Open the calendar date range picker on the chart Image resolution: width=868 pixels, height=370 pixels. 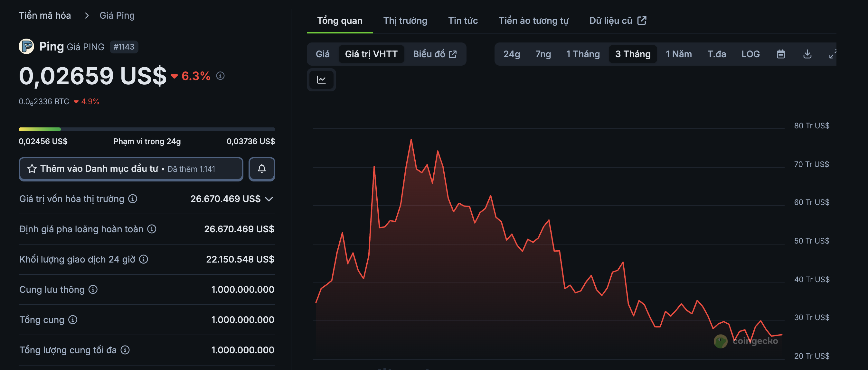point(782,54)
